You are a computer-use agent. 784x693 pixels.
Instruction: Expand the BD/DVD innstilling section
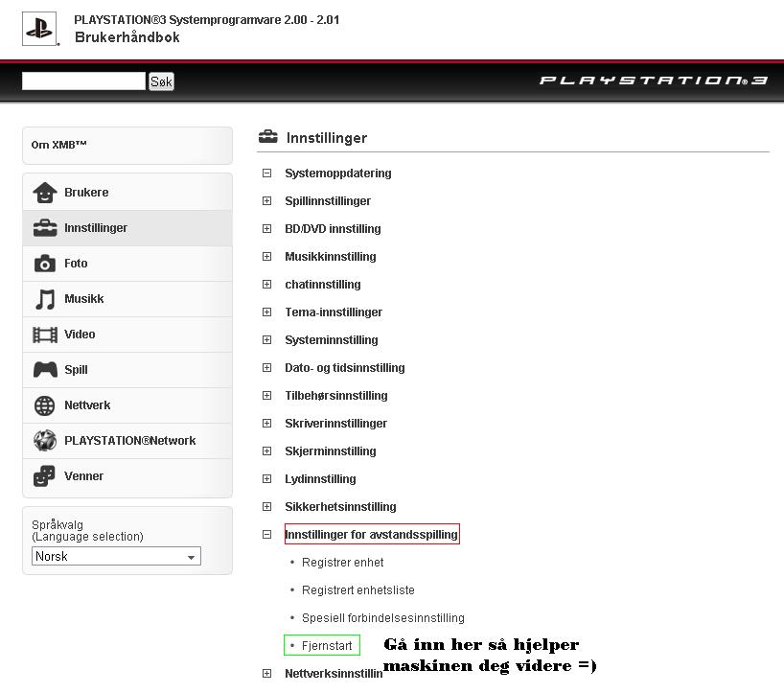tap(267, 228)
